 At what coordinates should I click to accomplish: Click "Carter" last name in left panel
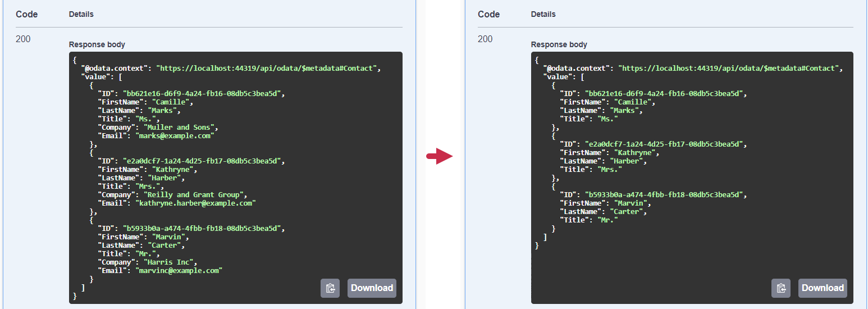point(164,246)
